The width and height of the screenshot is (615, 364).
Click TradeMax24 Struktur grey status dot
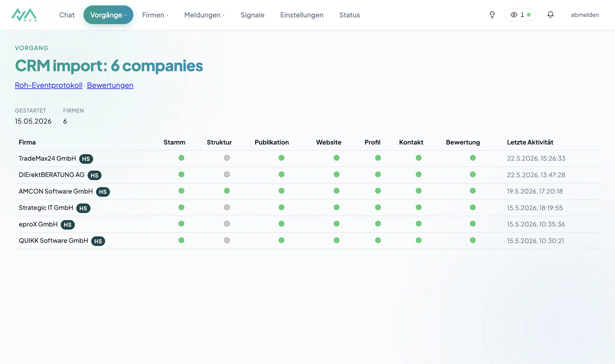click(227, 158)
